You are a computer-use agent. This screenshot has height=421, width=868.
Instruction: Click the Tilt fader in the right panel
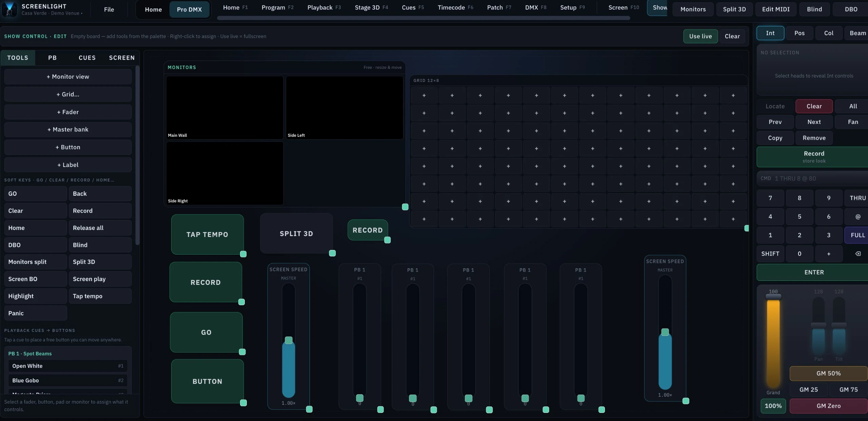click(x=839, y=326)
